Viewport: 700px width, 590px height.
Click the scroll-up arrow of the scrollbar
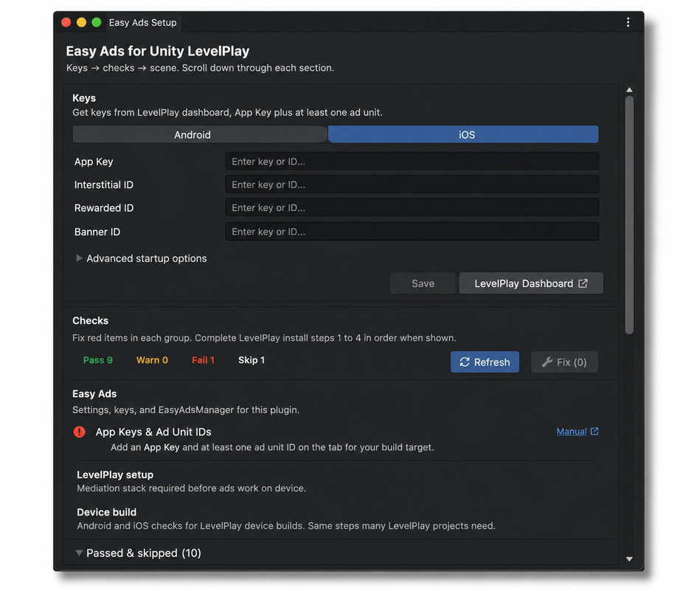[629, 90]
